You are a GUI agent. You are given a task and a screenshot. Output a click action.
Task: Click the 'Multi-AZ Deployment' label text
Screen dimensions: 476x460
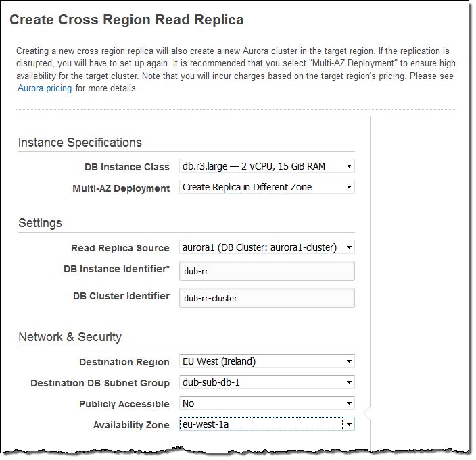(x=121, y=188)
